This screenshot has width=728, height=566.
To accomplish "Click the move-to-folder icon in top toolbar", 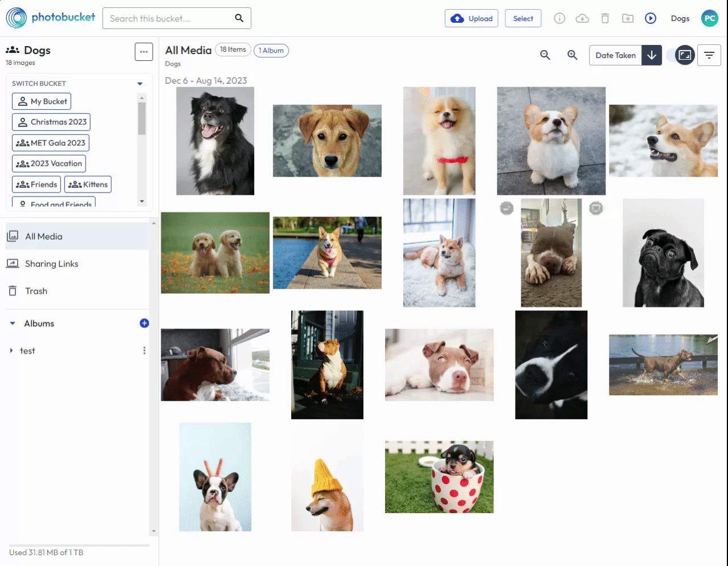I will tap(628, 18).
